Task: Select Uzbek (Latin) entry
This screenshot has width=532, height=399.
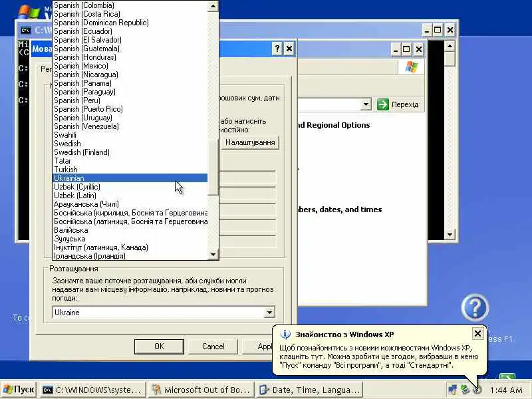Action: 130,196
